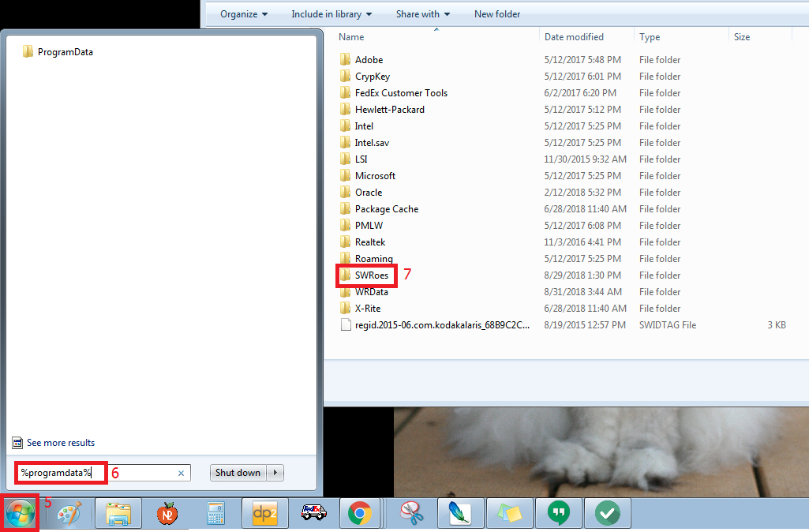The image size is (809, 532).
Task: Open the dp2 application icon
Action: tap(264, 514)
